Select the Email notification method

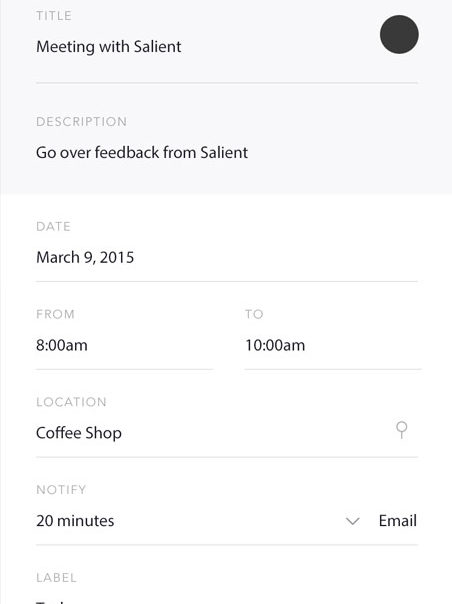click(398, 521)
